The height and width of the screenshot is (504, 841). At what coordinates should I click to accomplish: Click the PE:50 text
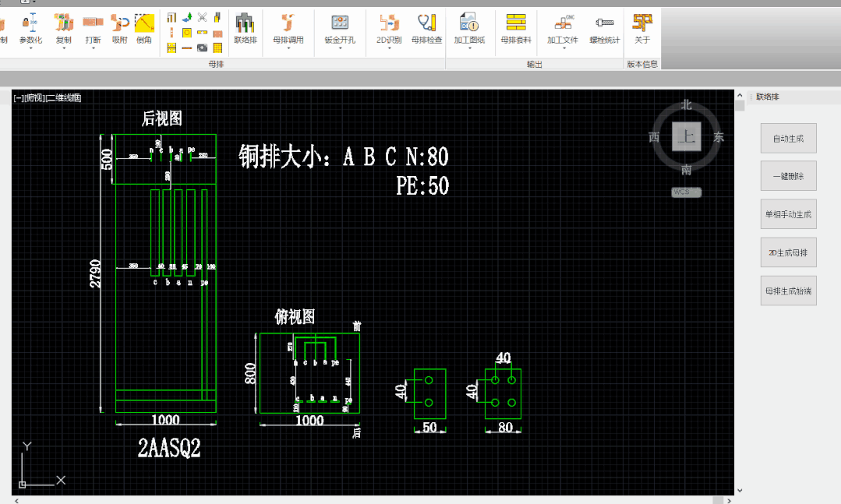click(422, 186)
